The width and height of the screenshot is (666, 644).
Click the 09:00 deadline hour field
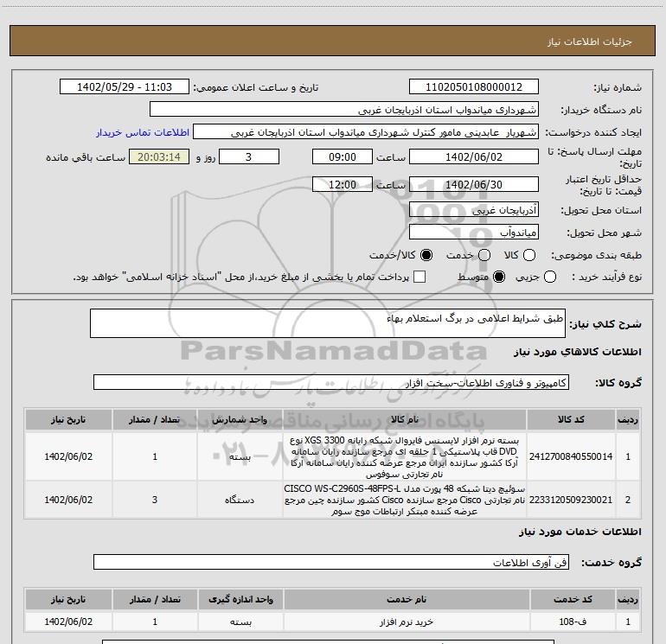(343, 157)
